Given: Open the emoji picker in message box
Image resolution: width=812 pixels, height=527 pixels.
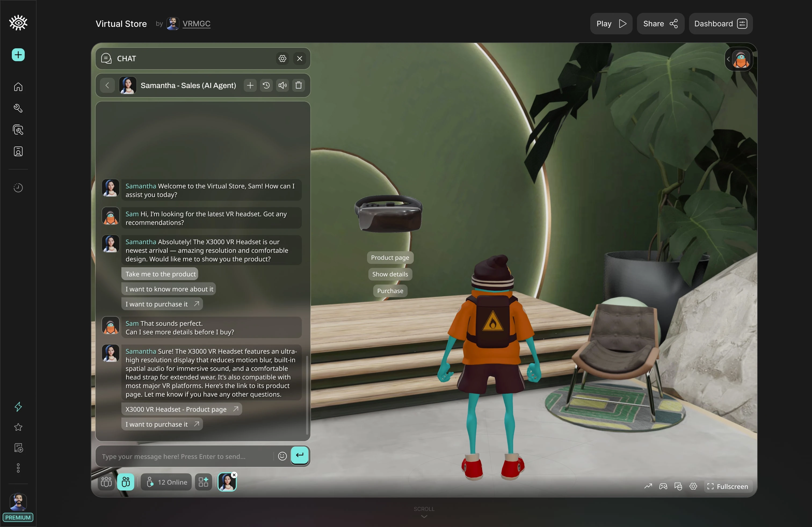Looking at the screenshot, I should [282, 456].
